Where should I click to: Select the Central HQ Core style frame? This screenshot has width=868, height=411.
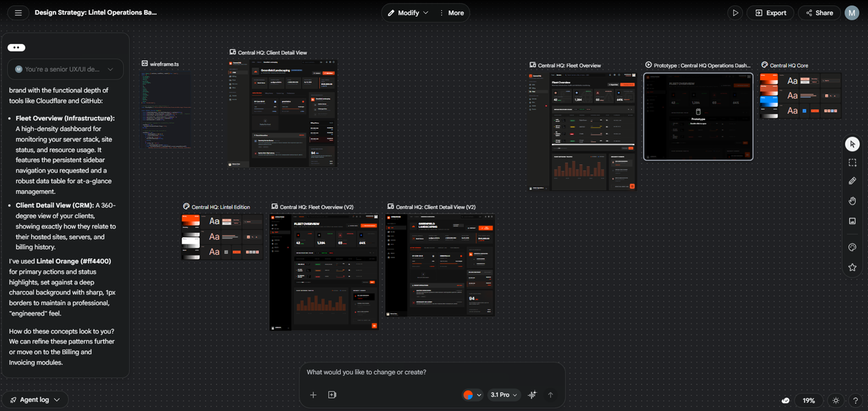click(801, 95)
